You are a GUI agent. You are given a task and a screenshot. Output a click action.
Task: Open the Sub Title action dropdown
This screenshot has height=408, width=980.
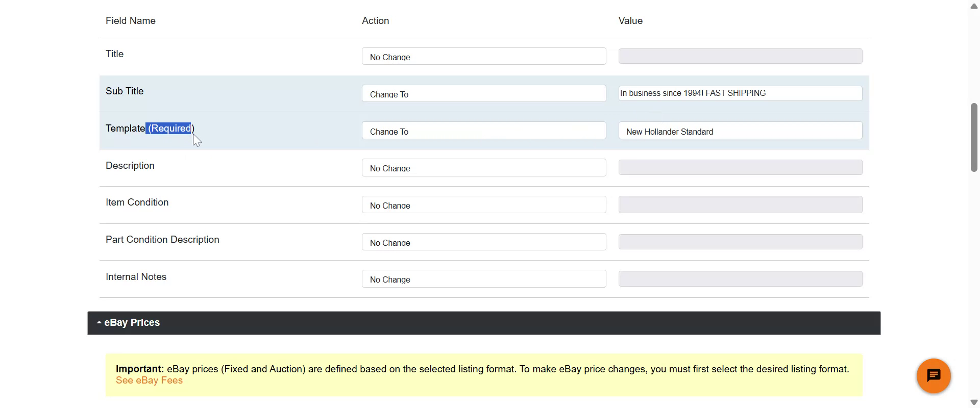484,93
